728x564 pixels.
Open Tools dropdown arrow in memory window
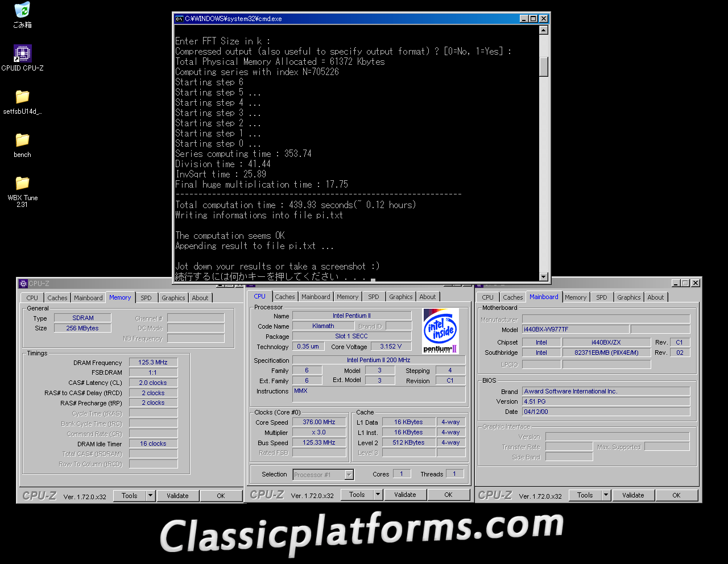151,496
